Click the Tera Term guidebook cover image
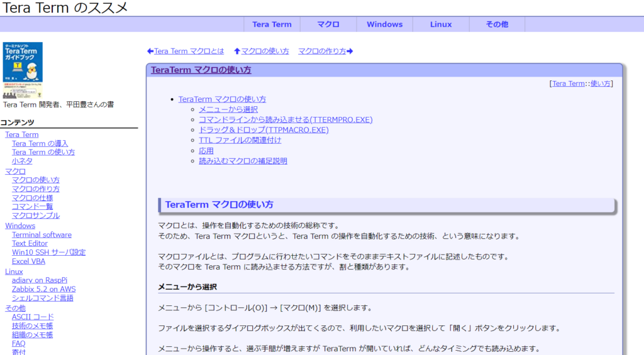Viewport: 644px width, 355px height. point(23,70)
